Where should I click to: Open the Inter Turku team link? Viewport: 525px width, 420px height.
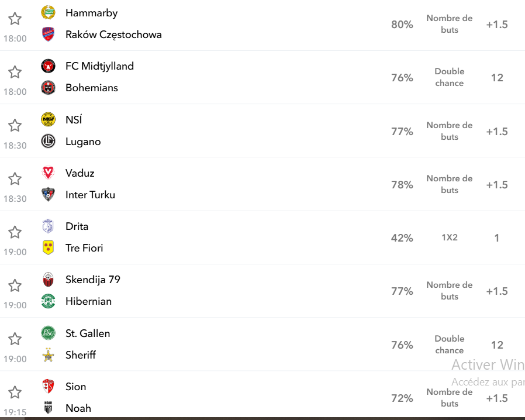(x=90, y=195)
